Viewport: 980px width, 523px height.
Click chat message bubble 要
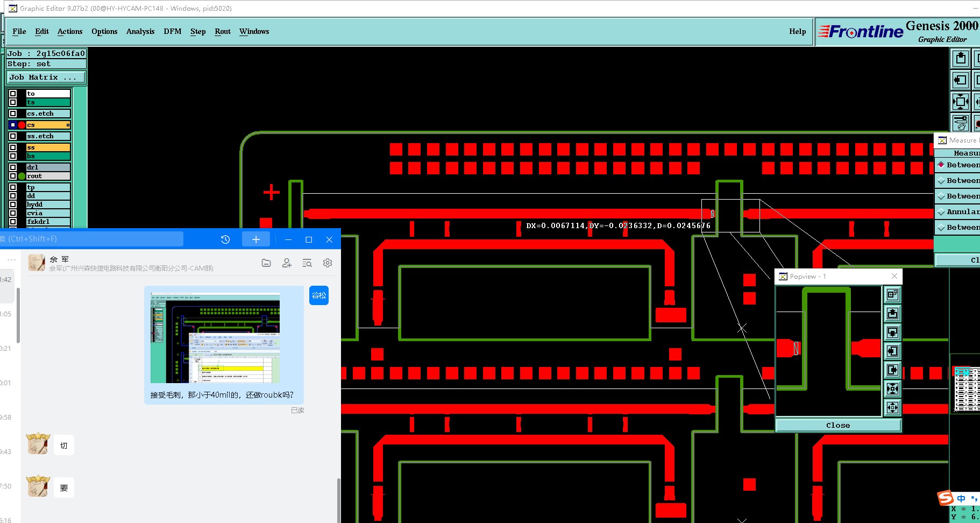click(64, 488)
